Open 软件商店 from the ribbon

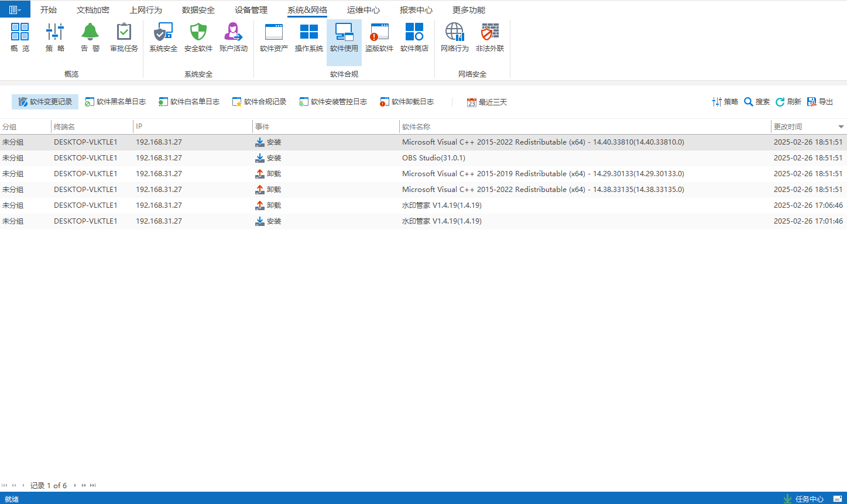(x=414, y=33)
